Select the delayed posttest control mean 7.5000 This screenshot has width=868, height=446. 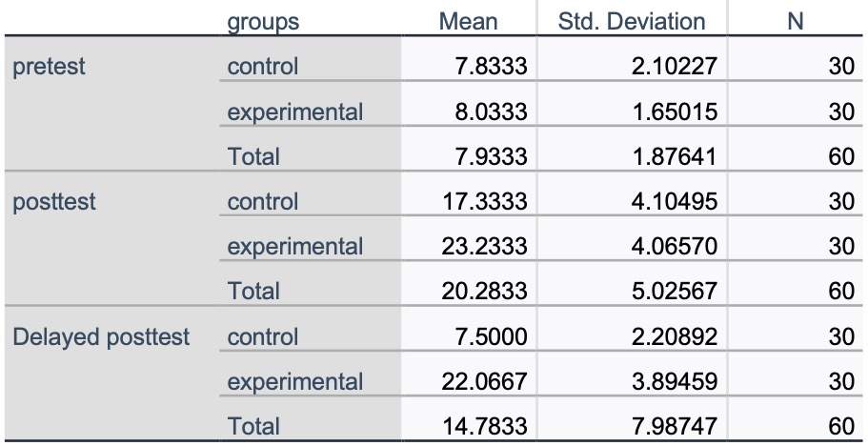492,337
